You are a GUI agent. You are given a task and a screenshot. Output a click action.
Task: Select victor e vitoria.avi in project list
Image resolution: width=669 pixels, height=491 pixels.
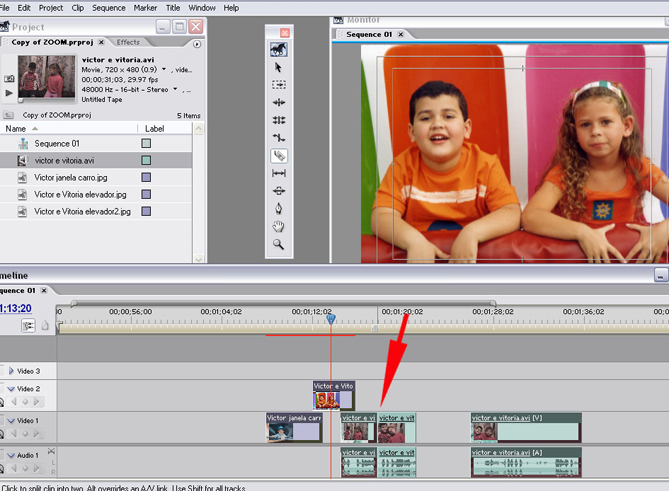[x=64, y=160]
